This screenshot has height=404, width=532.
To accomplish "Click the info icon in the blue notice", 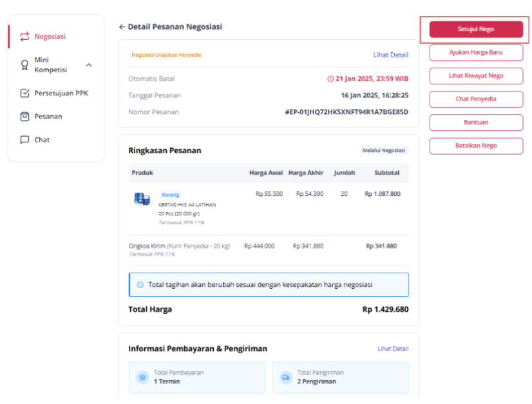I will (x=140, y=285).
